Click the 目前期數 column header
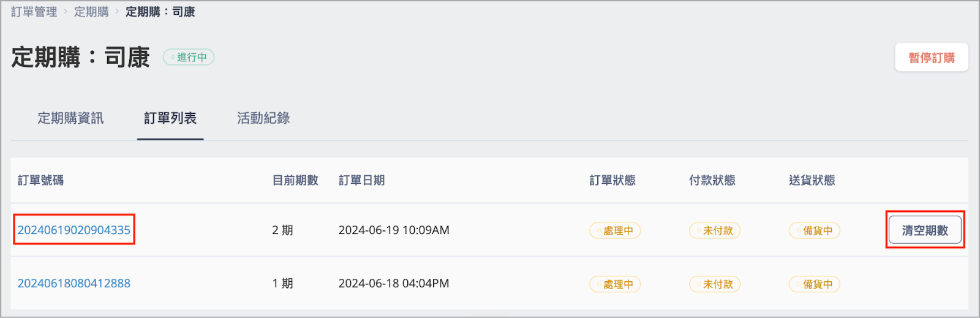Screen dimensions: 980x318 click(x=295, y=180)
